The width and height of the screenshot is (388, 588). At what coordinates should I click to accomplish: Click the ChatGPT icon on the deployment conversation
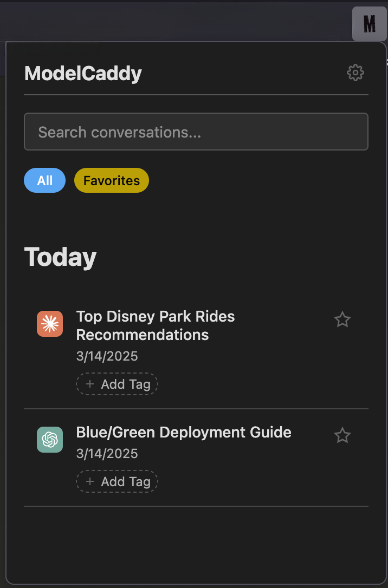[49, 440]
